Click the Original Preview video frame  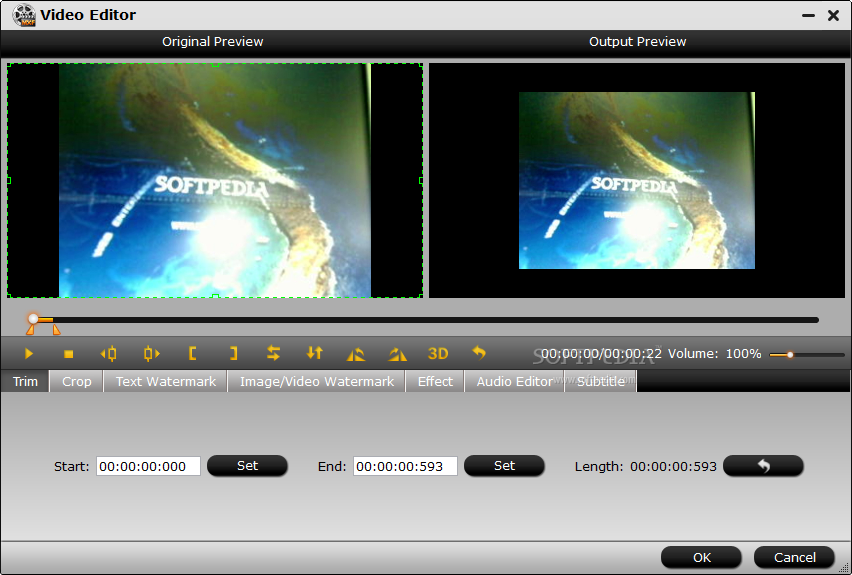click(x=215, y=180)
